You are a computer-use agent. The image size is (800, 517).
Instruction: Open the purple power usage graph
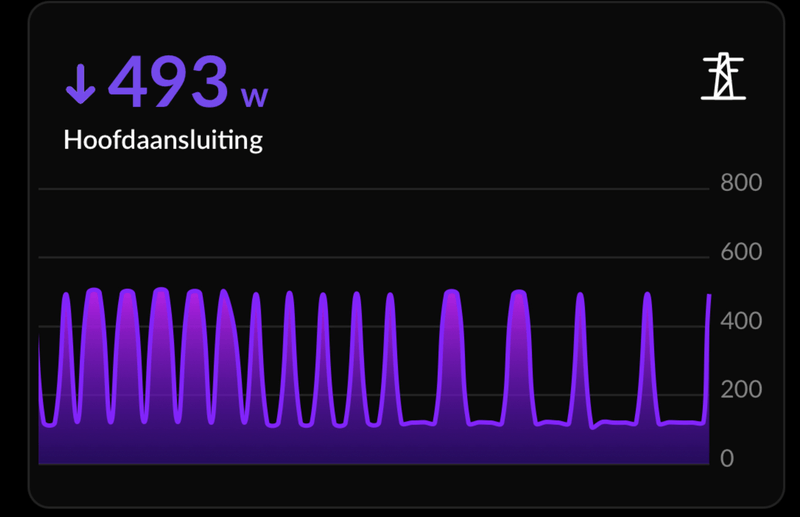pos(374,376)
